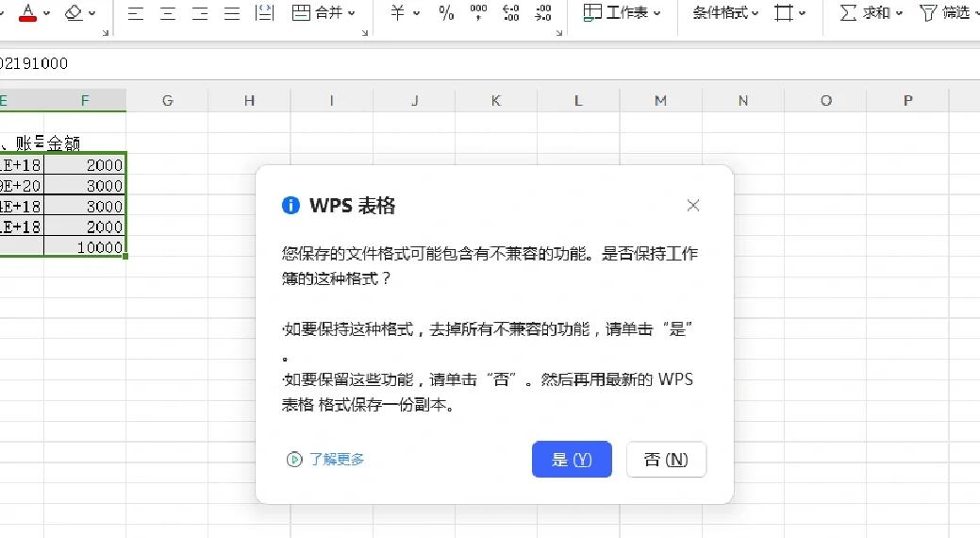Click the 是(Y) button in dialog
The height and width of the screenshot is (538, 980).
click(572, 460)
